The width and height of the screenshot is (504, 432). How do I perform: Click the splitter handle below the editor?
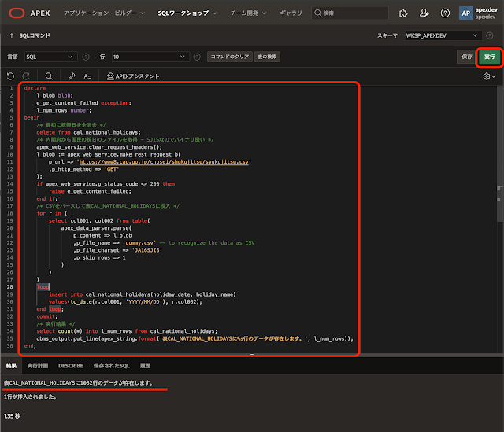[x=252, y=355]
